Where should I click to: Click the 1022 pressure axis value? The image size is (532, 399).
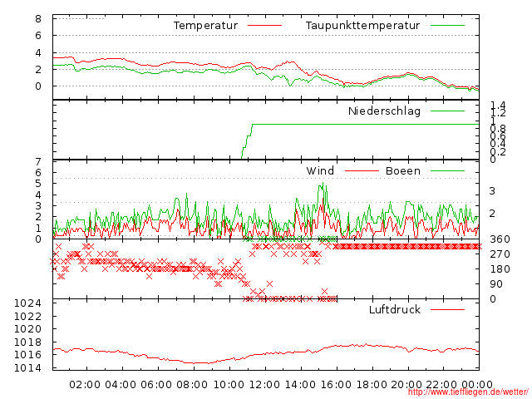click(27, 316)
